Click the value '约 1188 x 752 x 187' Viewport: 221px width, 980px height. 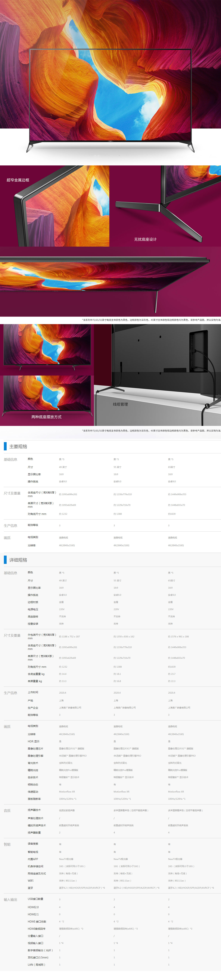70,636
